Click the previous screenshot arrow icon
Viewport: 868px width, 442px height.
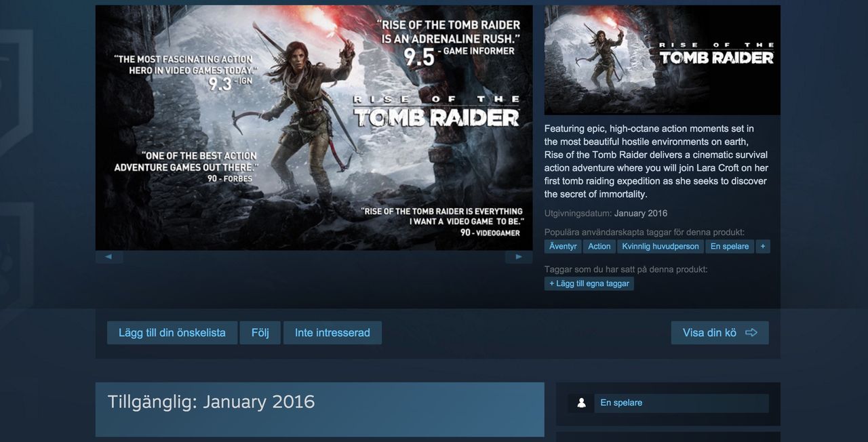pyautogui.click(x=107, y=256)
